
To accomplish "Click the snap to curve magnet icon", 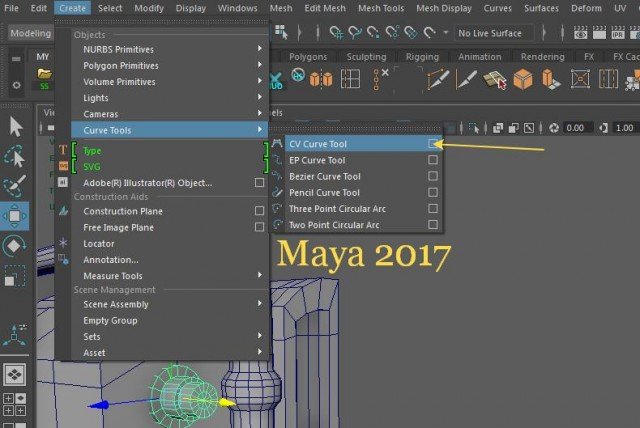I will pyautogui.click(x=355, y=32).
